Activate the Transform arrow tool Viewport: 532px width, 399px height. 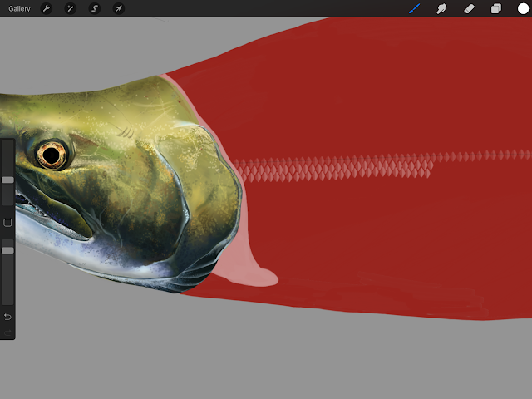pos(119,8)
